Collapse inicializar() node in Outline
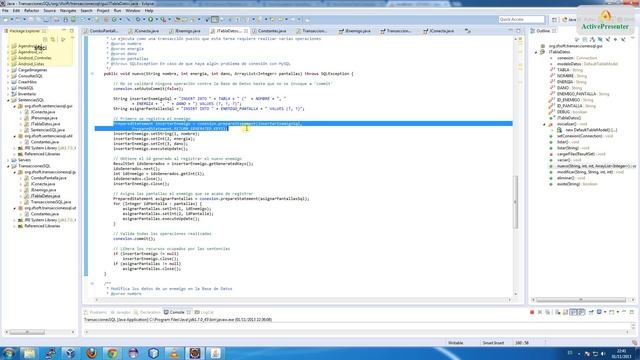Image resolution: width=640 pixels, height=360 pixels. tap(544, 124)
